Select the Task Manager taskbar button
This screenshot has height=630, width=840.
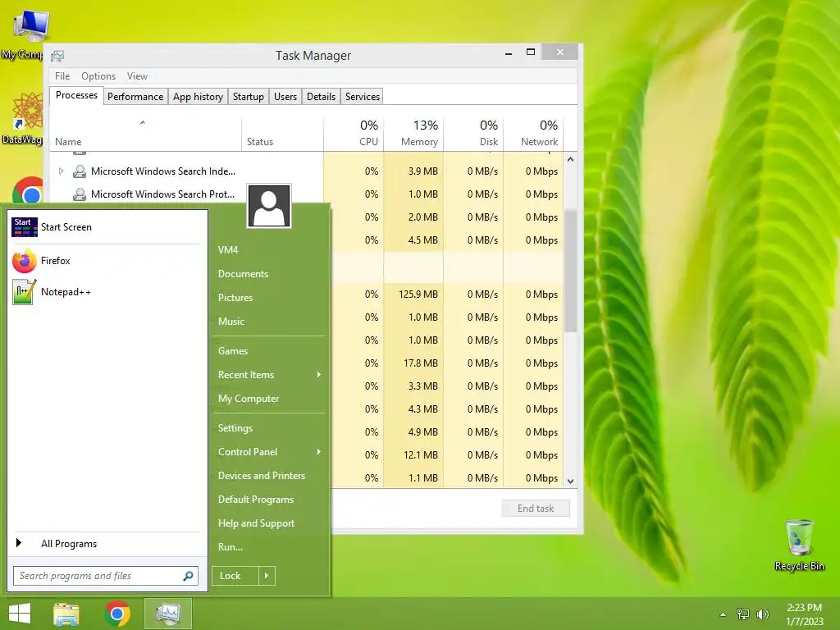(168, 614)
